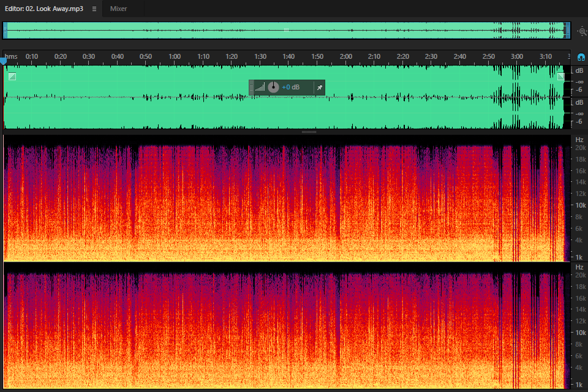Click the HUD volume adjustment knob
This screenshot has width=588, height=392.
tap(273, 87)
